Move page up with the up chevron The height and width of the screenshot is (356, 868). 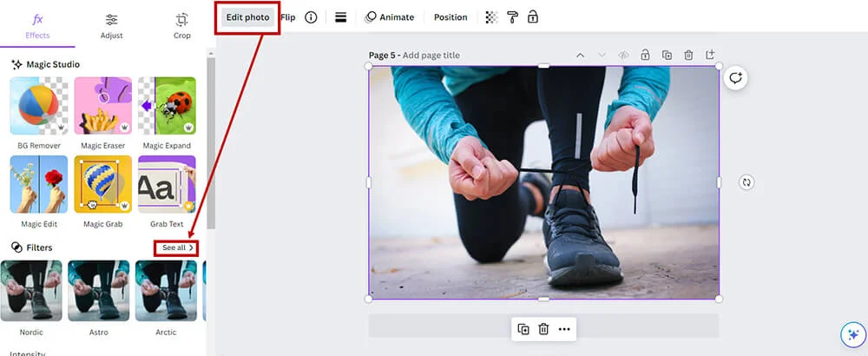580,56
